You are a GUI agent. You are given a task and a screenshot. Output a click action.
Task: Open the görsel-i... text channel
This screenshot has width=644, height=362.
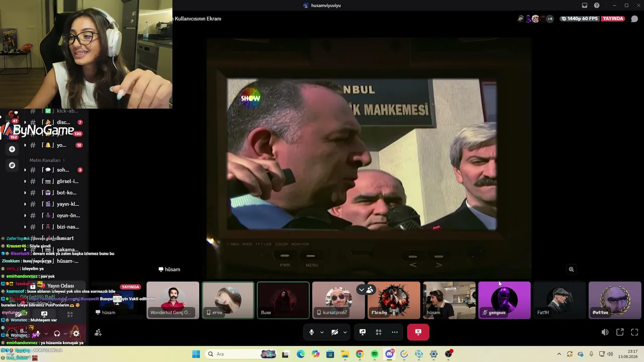(x=54, y=181)
